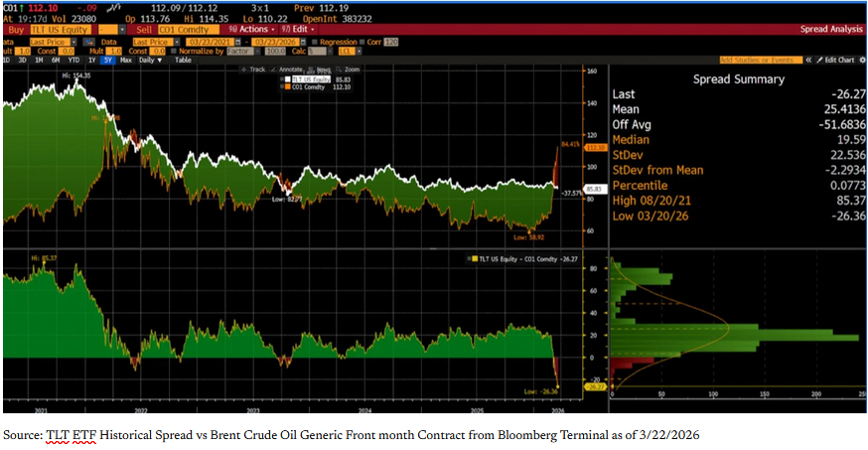
Task: Click the News chart tool
Action: click(320, 70)
